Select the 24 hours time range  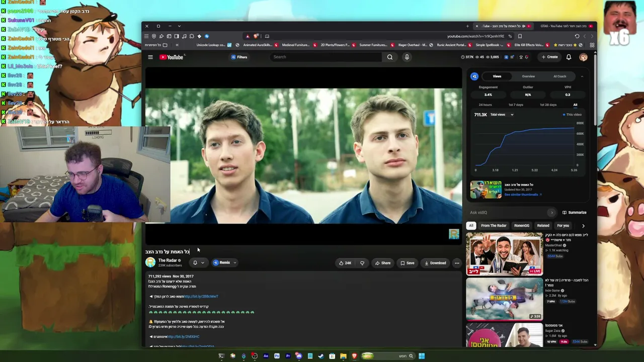pyautogui.click(x=486, y=105)
